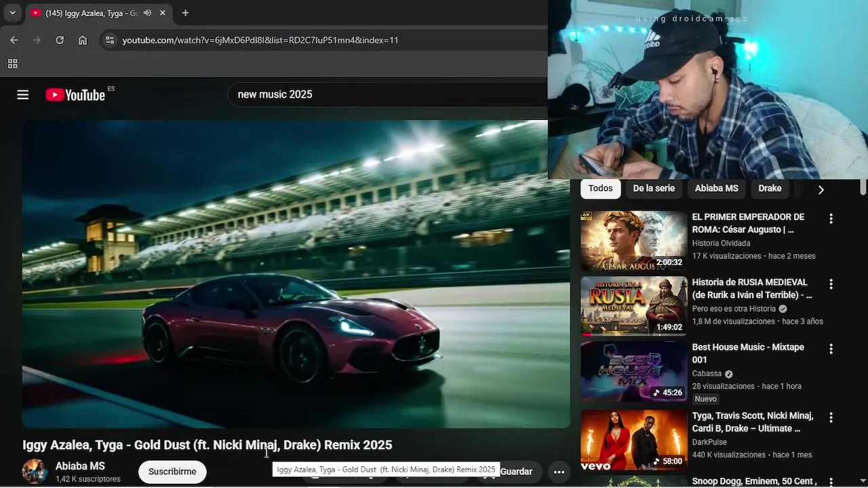This screenshot has width=868, height=488.
Task: Click '440 K visualizaciones' under DarkPulse
Action: point(728,455)
